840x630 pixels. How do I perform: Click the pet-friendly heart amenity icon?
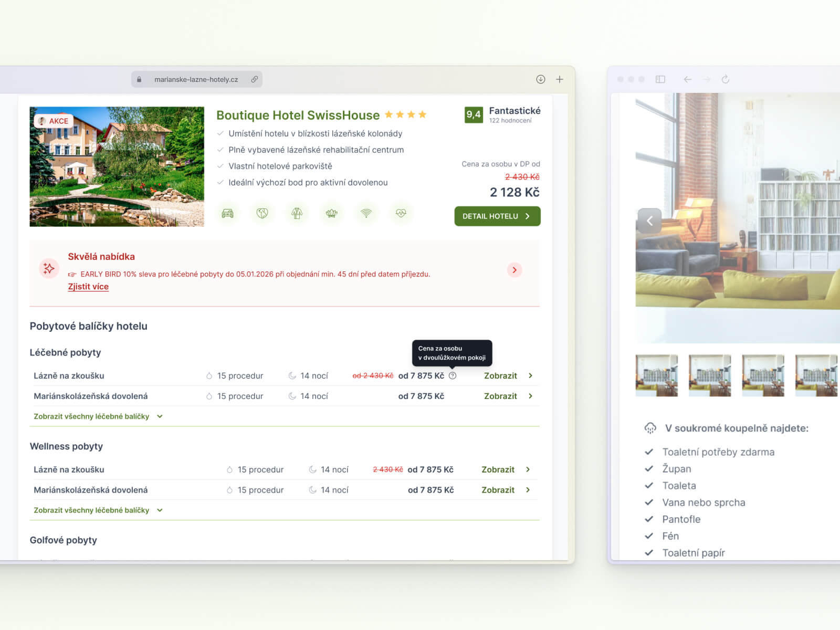pos(262,213)
